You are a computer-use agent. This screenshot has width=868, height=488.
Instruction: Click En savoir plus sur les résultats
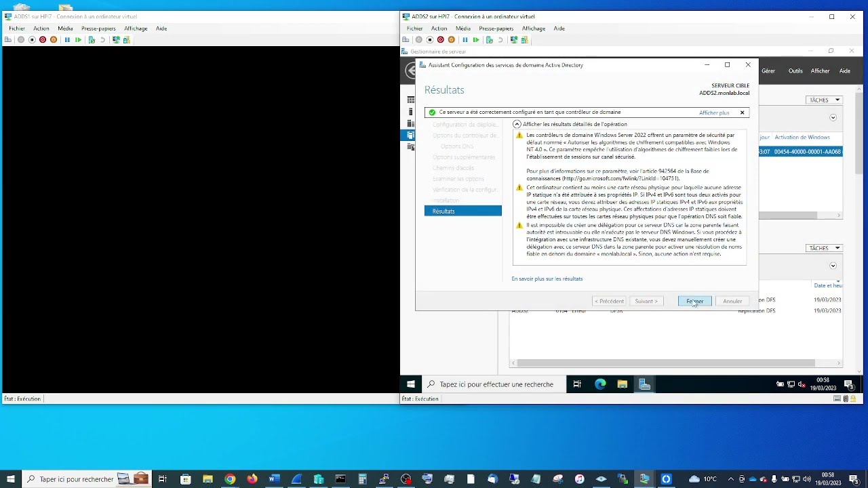(547, 279)
